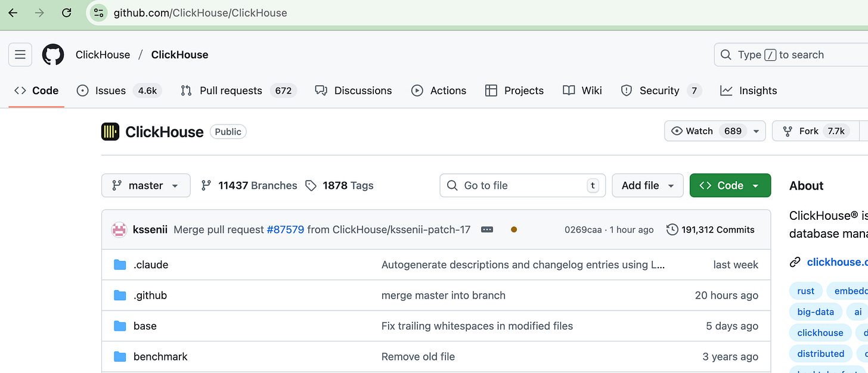This screenshot has width=868, height=373.
Task: Open the .claude folder
Action: pos(151,265)
